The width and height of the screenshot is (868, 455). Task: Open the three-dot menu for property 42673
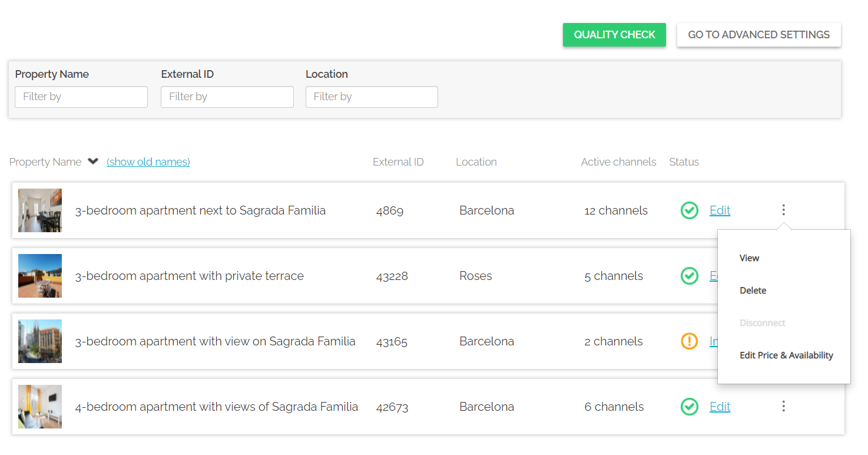(783, 406)
